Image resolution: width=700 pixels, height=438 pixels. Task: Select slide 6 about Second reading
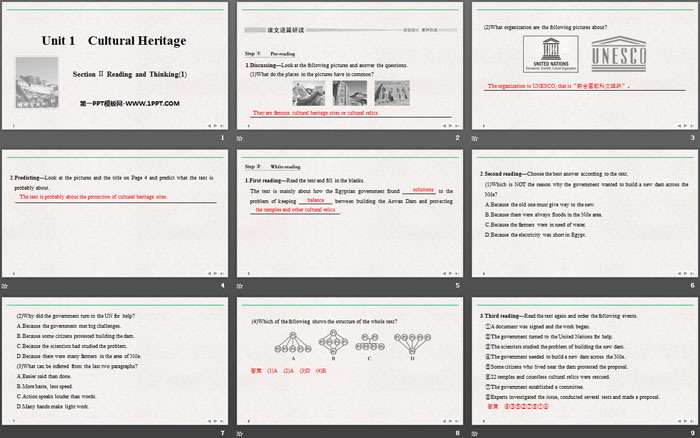point(583,212)
